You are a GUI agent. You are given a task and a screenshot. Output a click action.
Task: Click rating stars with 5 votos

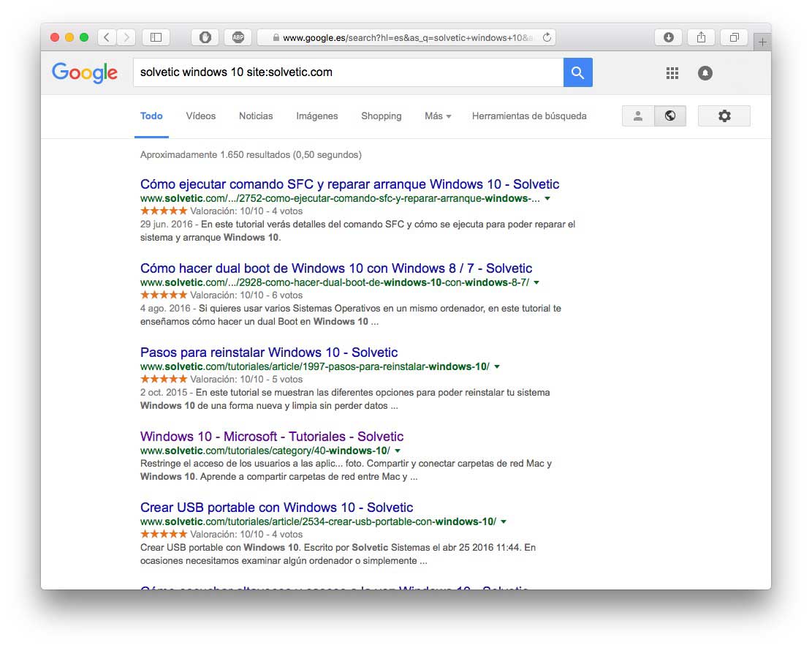click(x=164, y=379)
